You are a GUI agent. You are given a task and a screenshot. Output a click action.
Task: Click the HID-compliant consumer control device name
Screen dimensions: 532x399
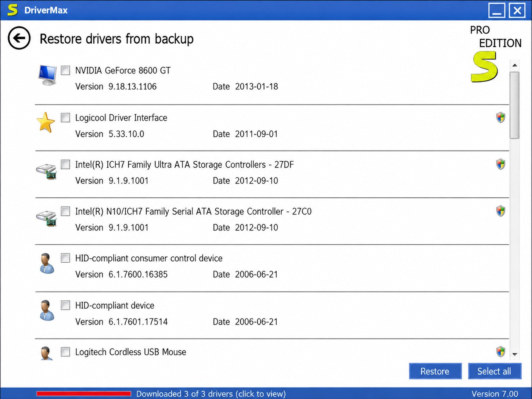pos(149,258)
